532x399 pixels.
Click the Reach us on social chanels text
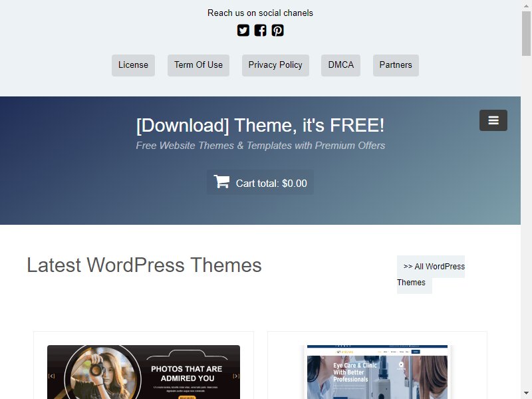[260, 13]
